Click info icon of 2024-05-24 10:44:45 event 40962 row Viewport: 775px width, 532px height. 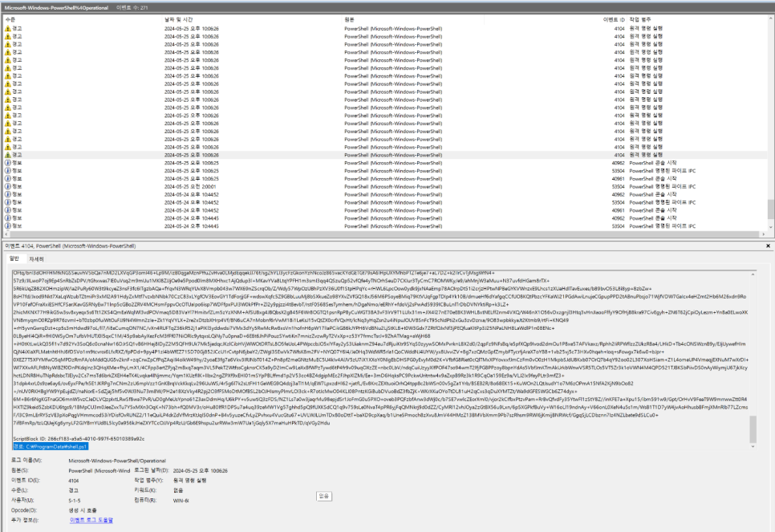click(7, 218)
